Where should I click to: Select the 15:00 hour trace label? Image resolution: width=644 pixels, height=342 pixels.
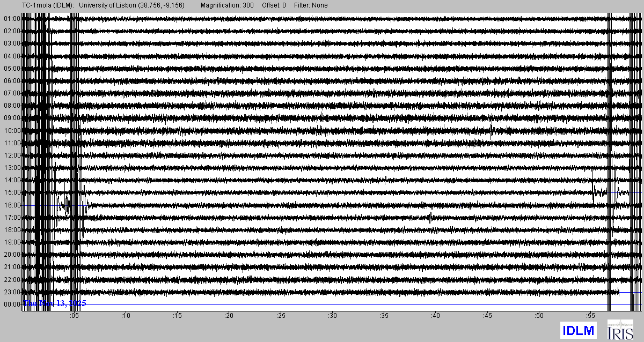tap(11, 192)
